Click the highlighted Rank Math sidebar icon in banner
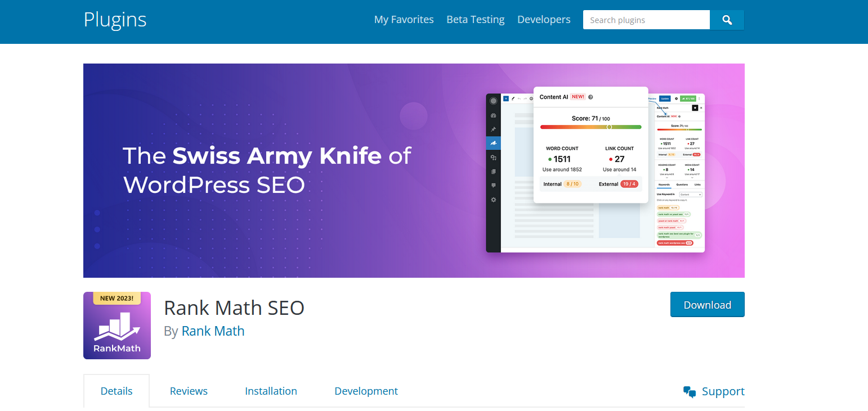The image size is (868, 411). point(494,143)
